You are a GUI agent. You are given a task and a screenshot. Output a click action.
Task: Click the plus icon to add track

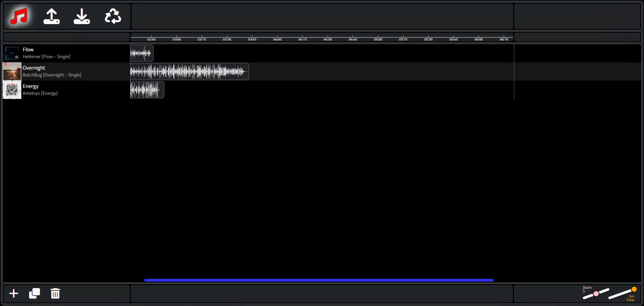coord(14,293)
